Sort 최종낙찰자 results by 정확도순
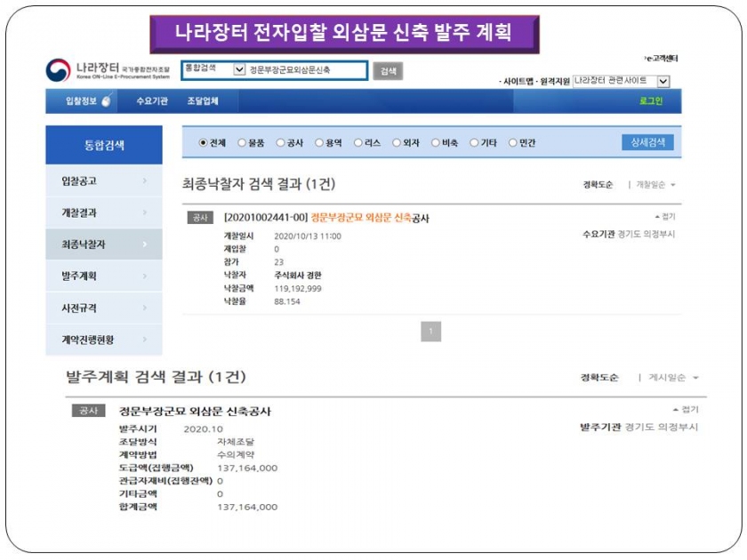 (598, 185)
